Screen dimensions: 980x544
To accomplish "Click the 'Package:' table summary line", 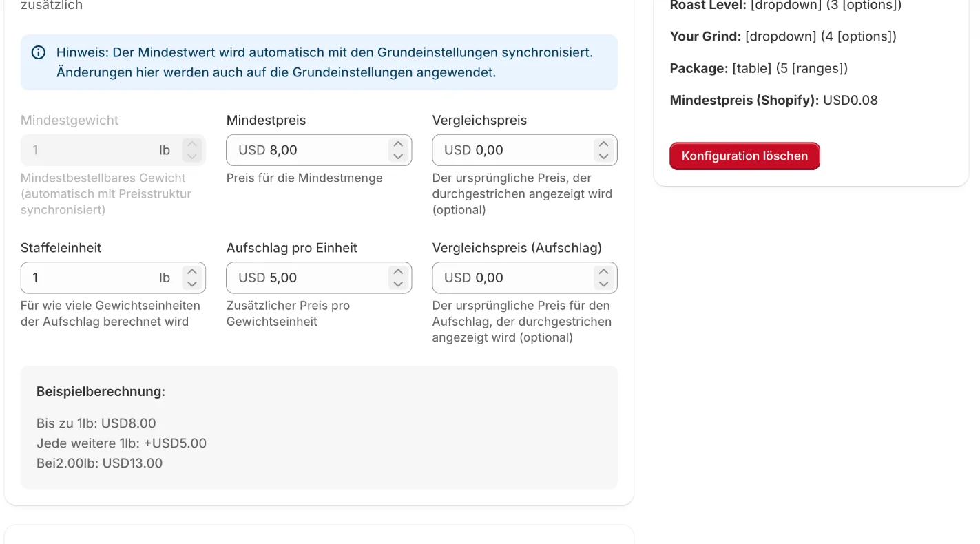I will 758,69.
